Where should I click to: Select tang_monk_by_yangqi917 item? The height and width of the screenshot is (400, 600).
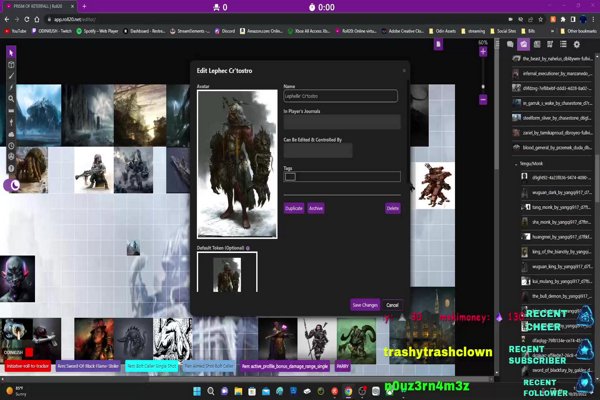(556, 207)
